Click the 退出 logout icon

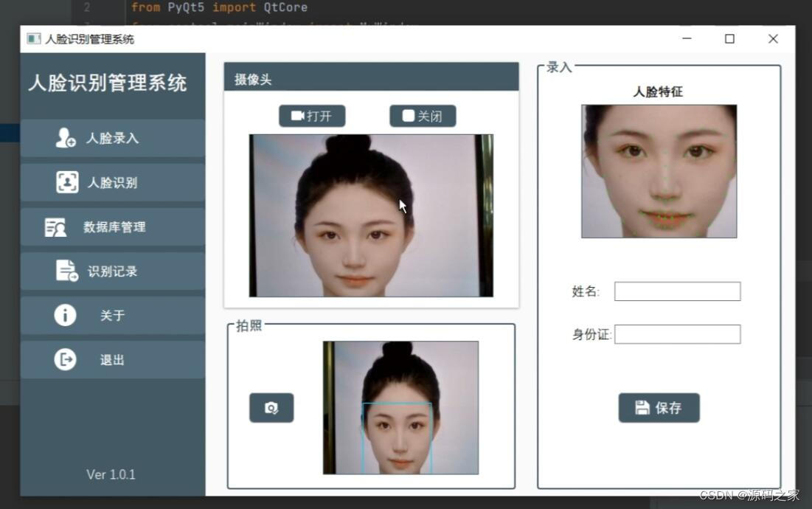point(64,359)
